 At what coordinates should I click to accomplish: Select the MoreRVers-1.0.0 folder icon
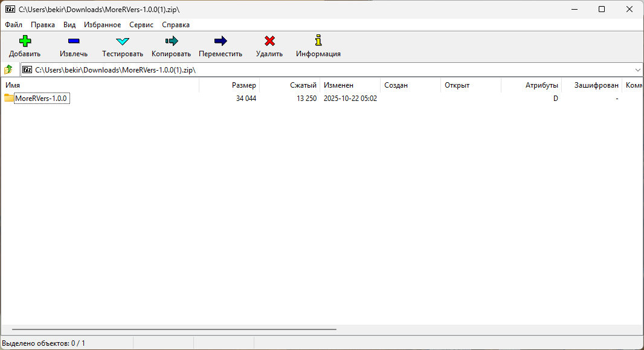[x=9, y=98]
